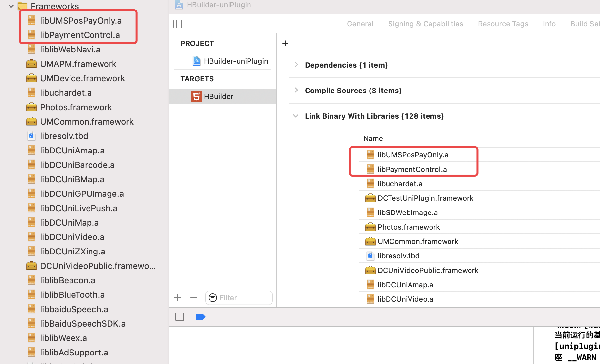Toggle the project and targets list sidebar icon
This screenshot has width=600, height=364.
point(178,24)
